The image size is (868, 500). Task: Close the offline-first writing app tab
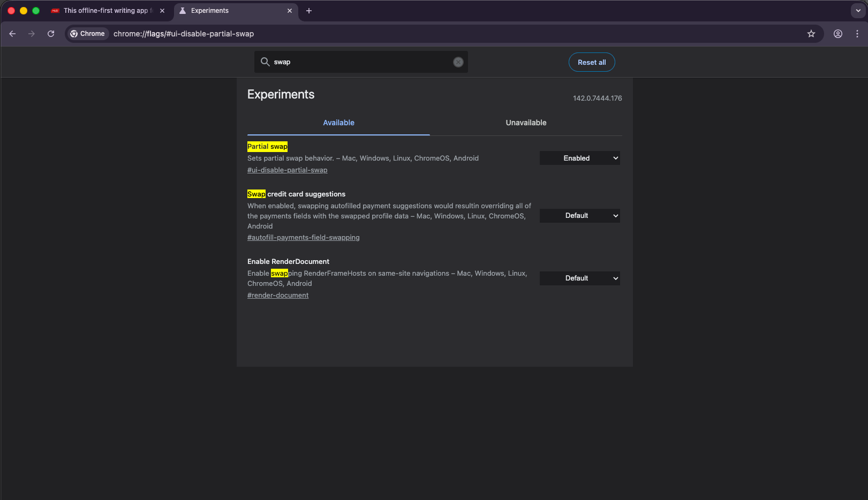[x=162, y=11]
